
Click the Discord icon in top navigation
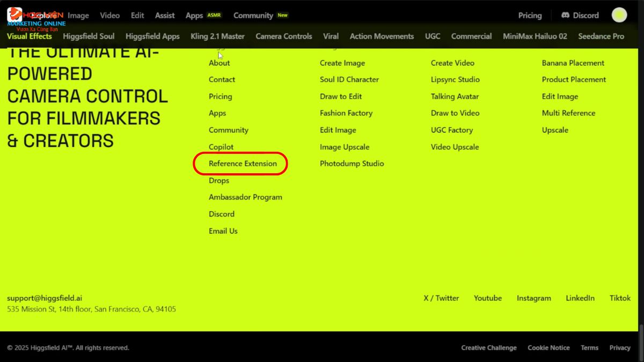(x=565, y=16)
